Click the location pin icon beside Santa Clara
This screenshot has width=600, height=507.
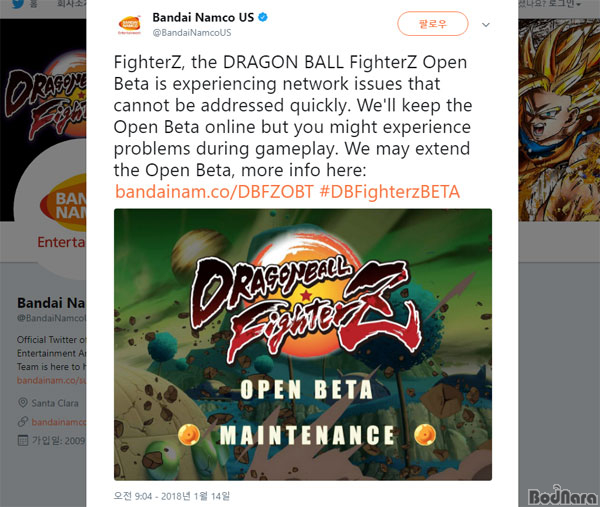tap(23, 403)
